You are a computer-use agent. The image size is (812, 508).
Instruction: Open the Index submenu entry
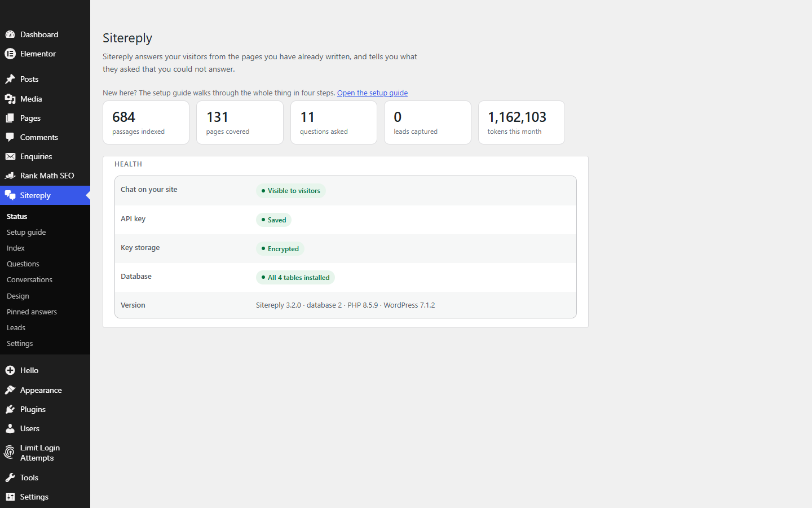point(45,248)
